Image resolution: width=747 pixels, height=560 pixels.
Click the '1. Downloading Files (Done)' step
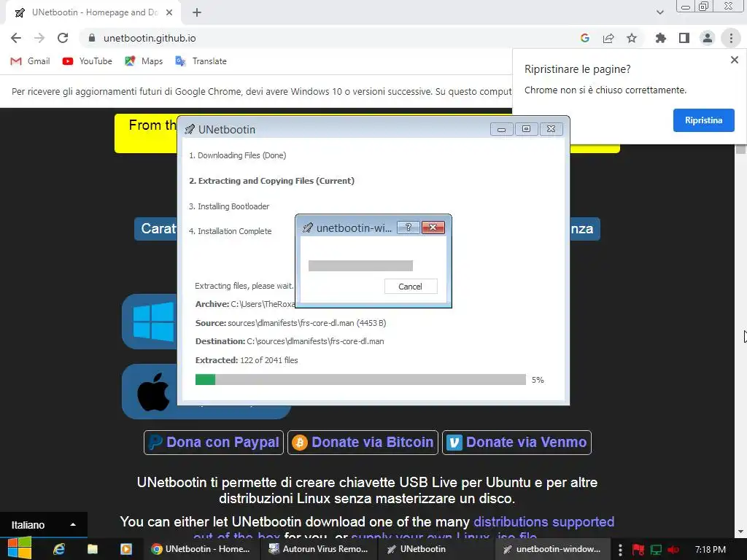(237, 155)
